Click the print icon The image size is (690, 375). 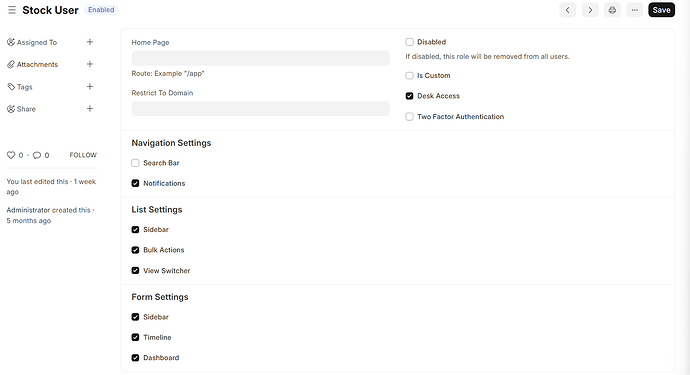point(612,10)
